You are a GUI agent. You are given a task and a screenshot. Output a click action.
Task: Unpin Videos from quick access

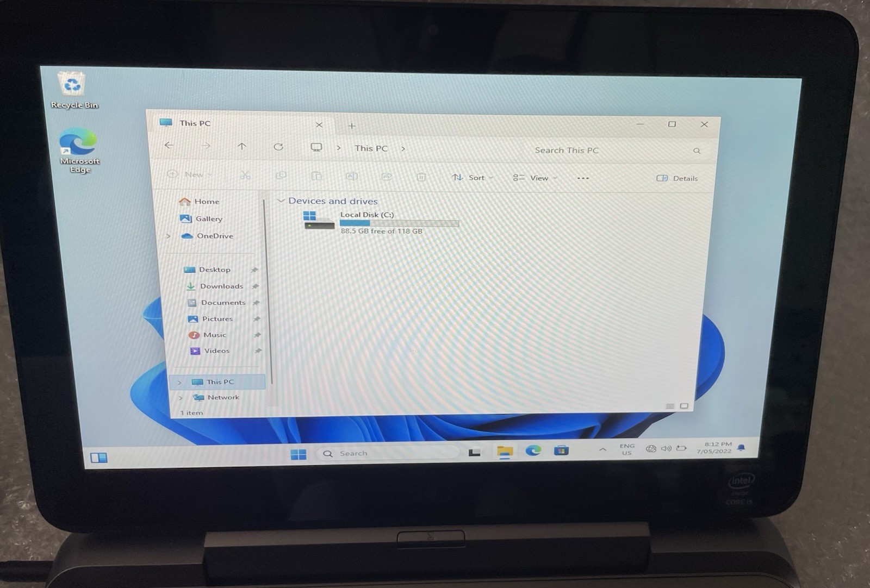coord(258,351)
